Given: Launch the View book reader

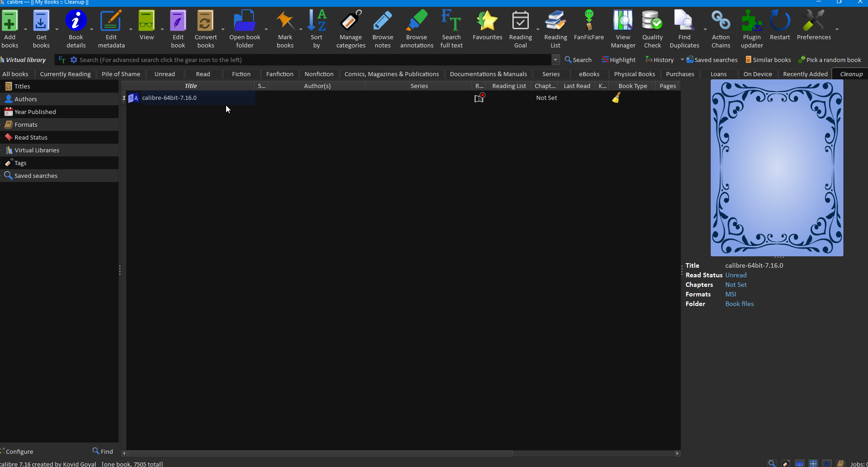Looking at the screenshot, I should click(146, 25).
